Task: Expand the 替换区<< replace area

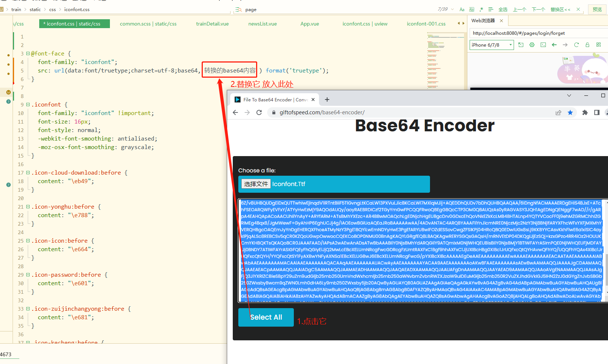Action: [560, 10]
